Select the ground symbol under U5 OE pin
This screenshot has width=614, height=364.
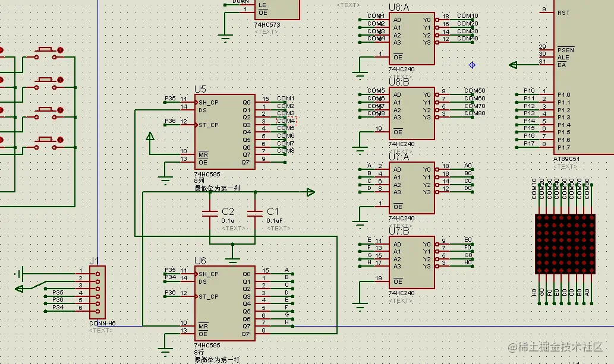pos(165,181)
